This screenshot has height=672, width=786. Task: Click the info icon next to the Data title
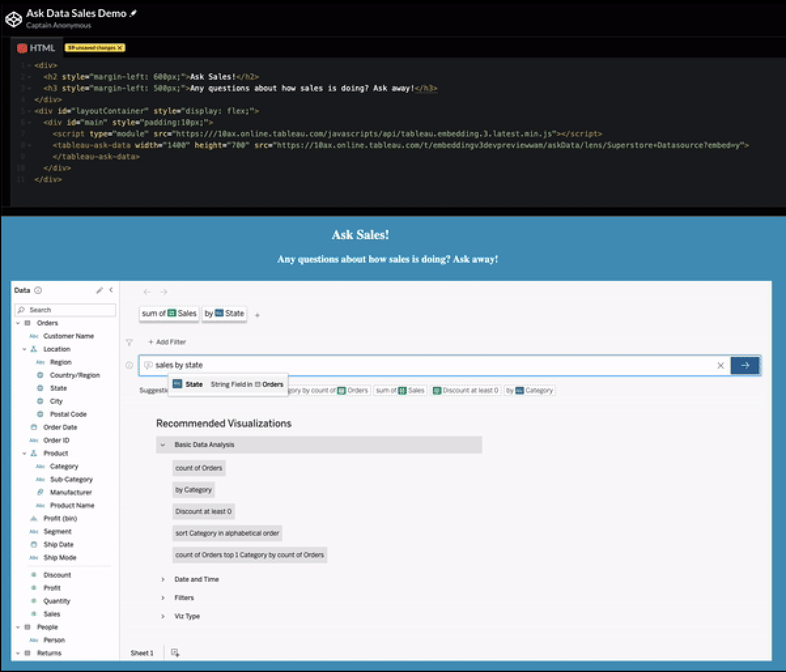(38, 290)
